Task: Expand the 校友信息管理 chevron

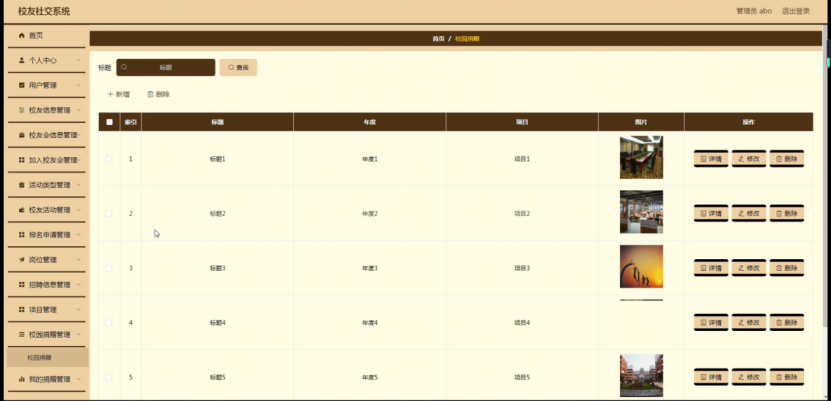Action: (78, 110)
